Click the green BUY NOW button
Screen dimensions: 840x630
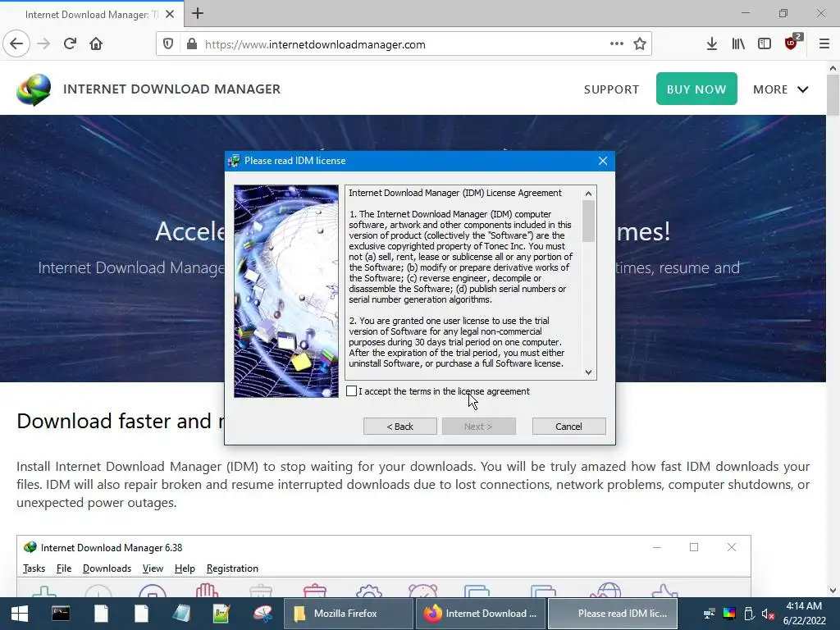click(696, 89)
